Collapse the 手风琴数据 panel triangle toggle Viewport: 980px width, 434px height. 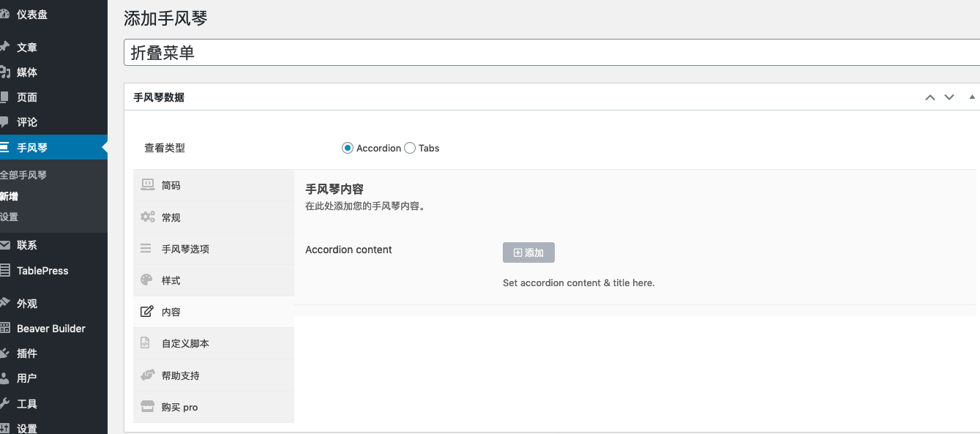pyautogui.click(x=972, y=97)
